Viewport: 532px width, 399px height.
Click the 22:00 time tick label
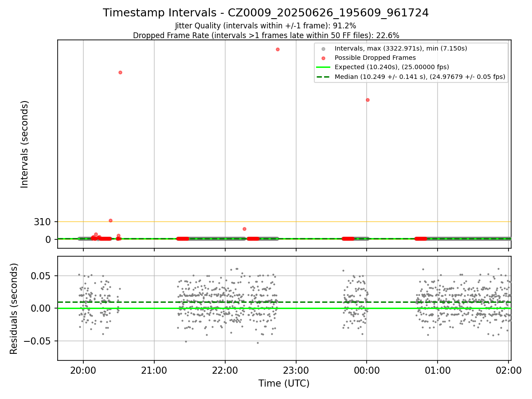(x=225, y=370)
